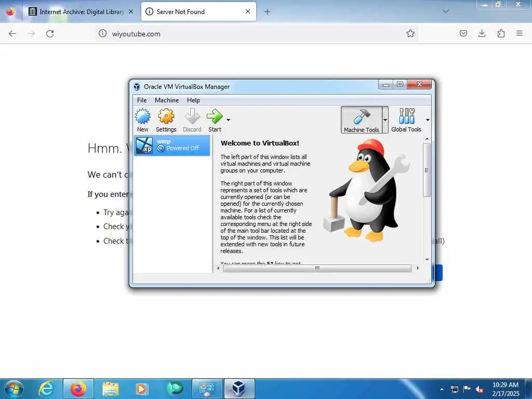Close the VirtualBox Manager window
The image size is (532, 399).
click(419, 85)
